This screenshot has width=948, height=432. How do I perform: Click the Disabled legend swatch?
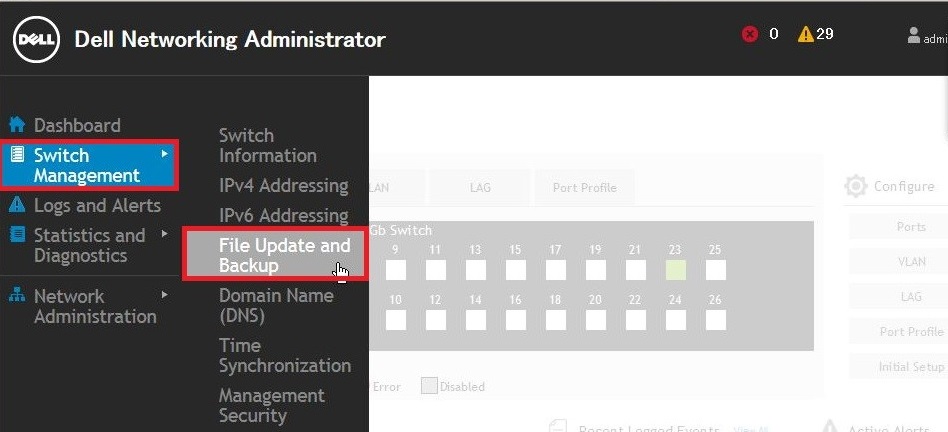coord(429,386)
